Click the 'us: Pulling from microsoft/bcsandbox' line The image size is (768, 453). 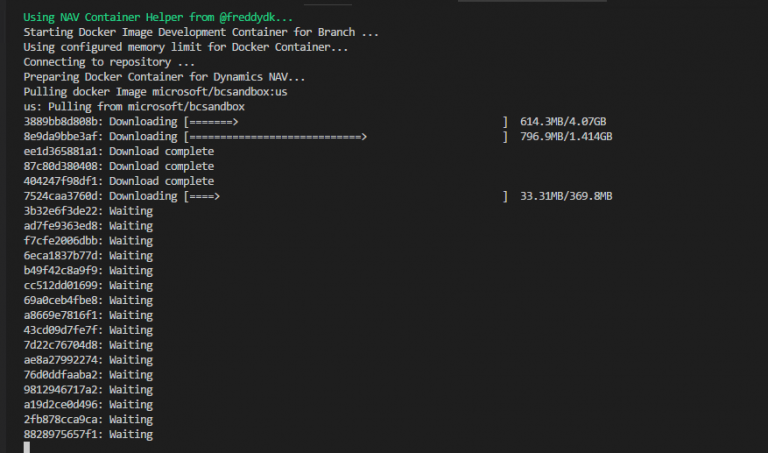(x=134, y=107)
